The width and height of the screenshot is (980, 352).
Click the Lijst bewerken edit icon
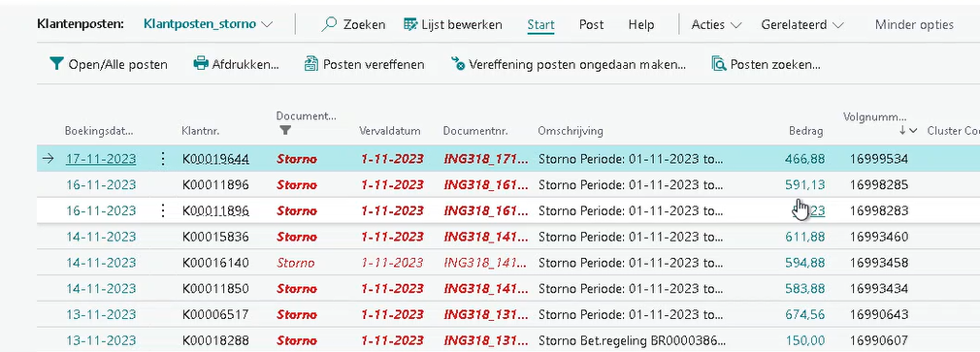[x=410, y=25]
